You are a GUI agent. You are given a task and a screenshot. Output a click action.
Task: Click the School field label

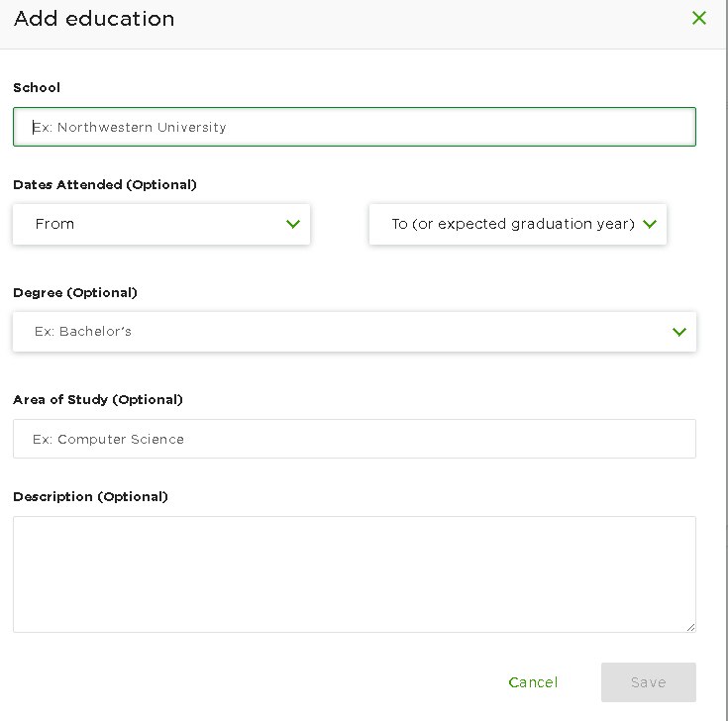tap(37, 87)
